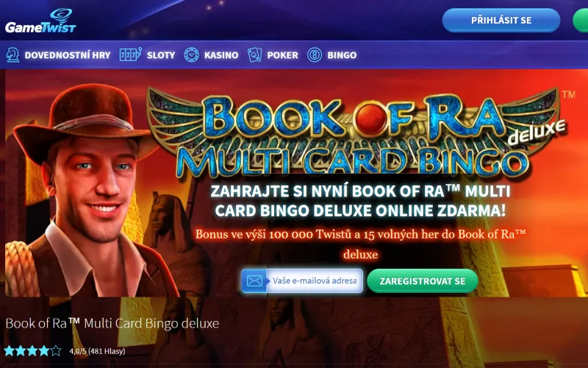This screenshot has height=368, width=588.
Task: Click the green Zaregistrovat se button
Action: 422,281
